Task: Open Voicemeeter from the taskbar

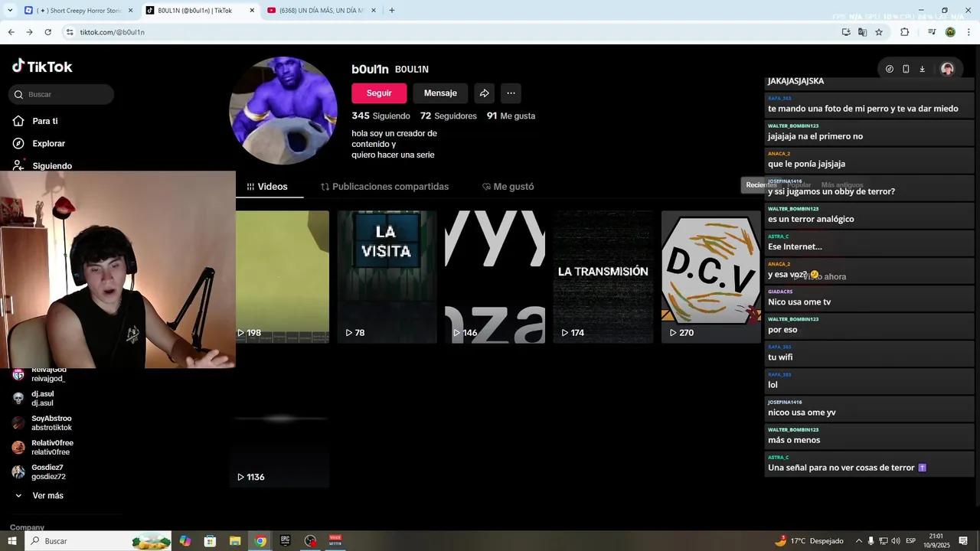Action: pyautogui.click(x=335, y=541)
